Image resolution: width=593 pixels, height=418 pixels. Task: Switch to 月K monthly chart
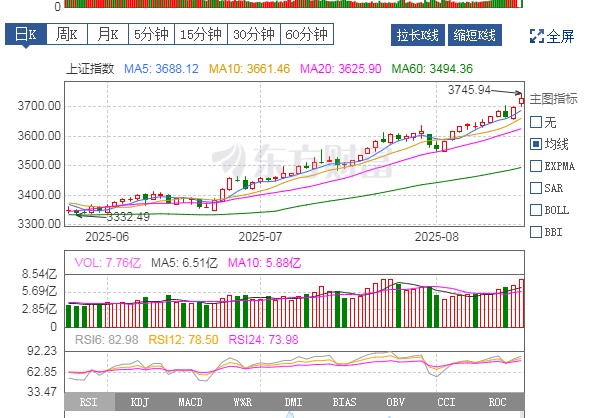click(108, 34)
